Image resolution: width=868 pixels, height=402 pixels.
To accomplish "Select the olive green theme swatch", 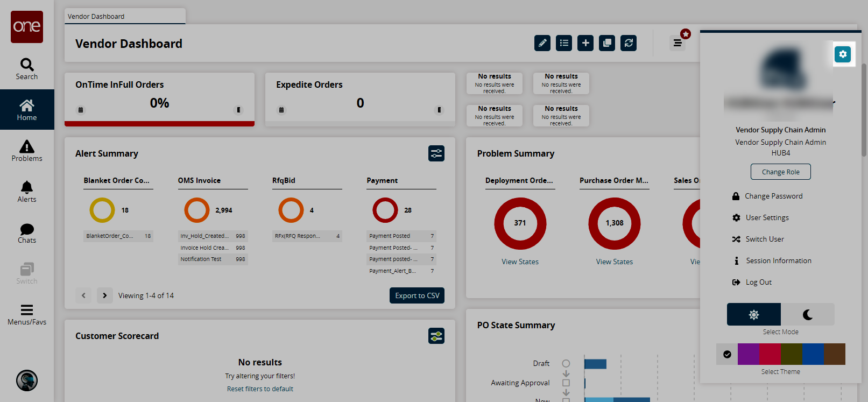I will point(792,354).
